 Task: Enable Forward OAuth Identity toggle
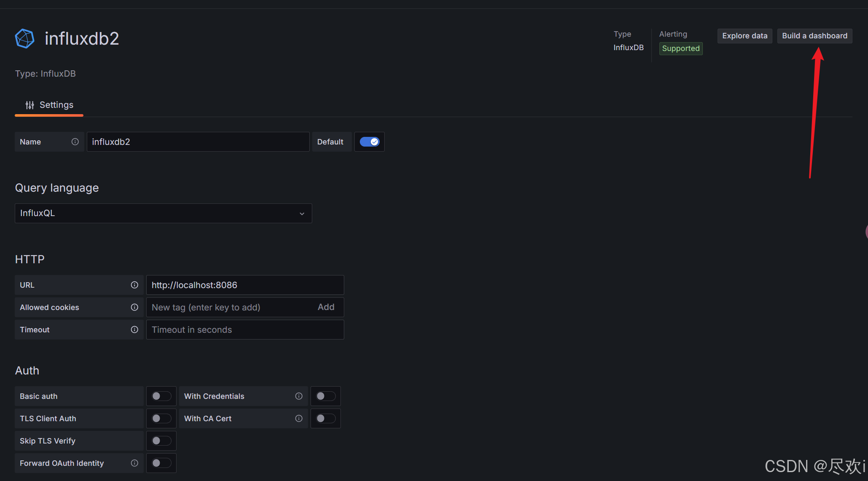coord(161,463)
